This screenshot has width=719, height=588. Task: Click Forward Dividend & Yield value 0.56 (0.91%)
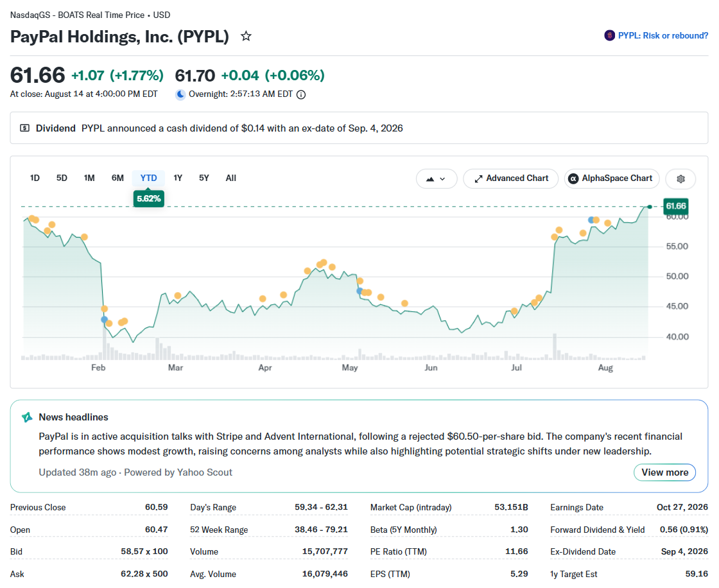(x=684, y=530)
